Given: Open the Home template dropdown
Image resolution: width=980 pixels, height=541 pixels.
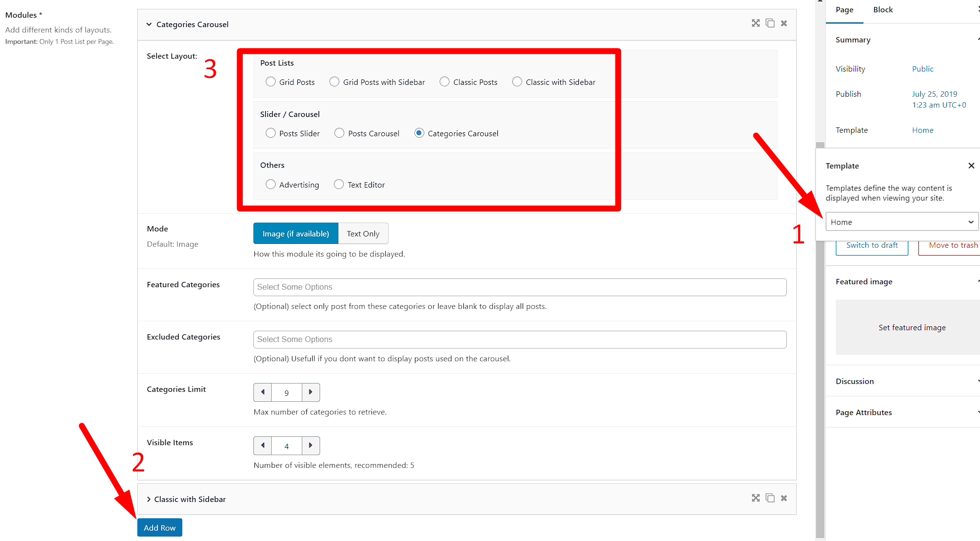Looking at the screenshot, I should point(902,222).
